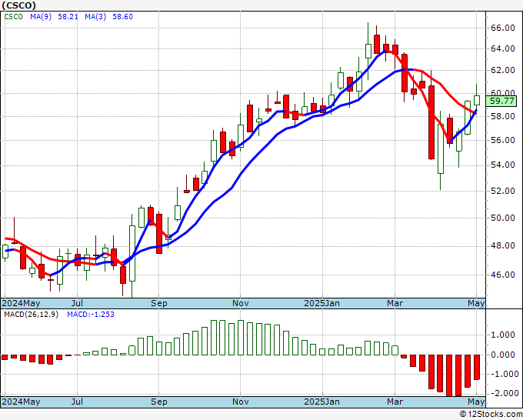Click Sep on the price chart axis
Screen dimensions: 523x420
[158, 303]
